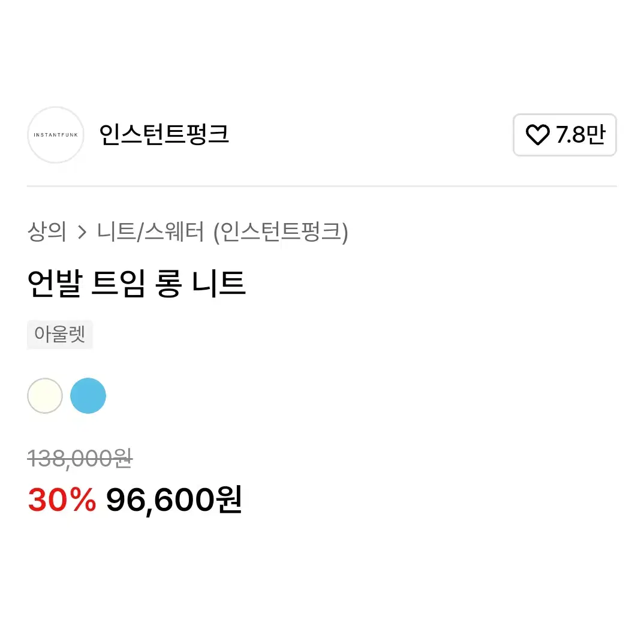Click the word 니트 in product title

[219, 284]
